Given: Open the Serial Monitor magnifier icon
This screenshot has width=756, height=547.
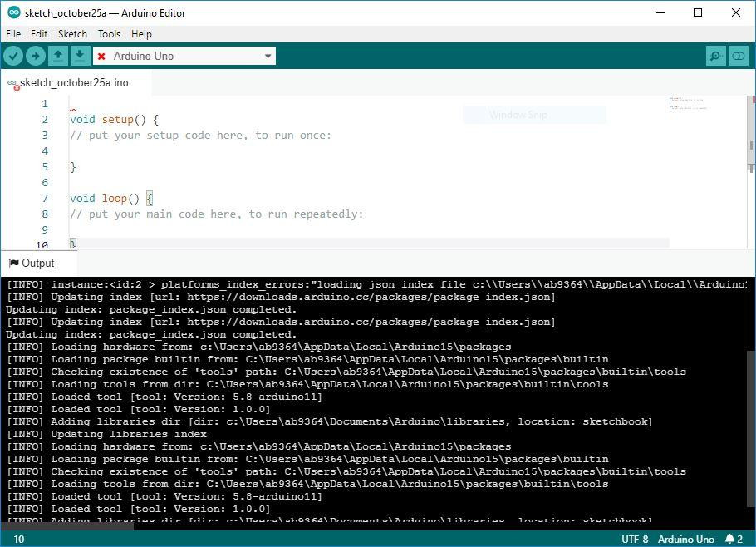Looking at the screenshot, I should [x=715, y=56].
